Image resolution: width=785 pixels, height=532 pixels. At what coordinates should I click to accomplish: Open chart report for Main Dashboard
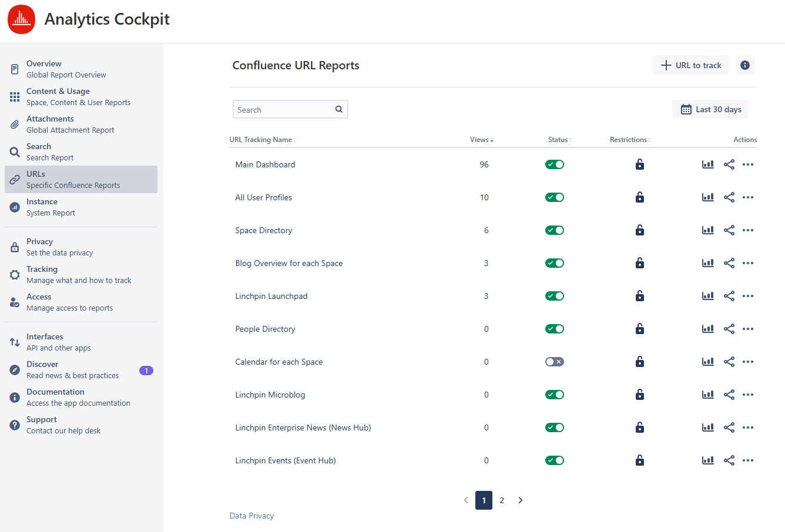pos(707,164)
